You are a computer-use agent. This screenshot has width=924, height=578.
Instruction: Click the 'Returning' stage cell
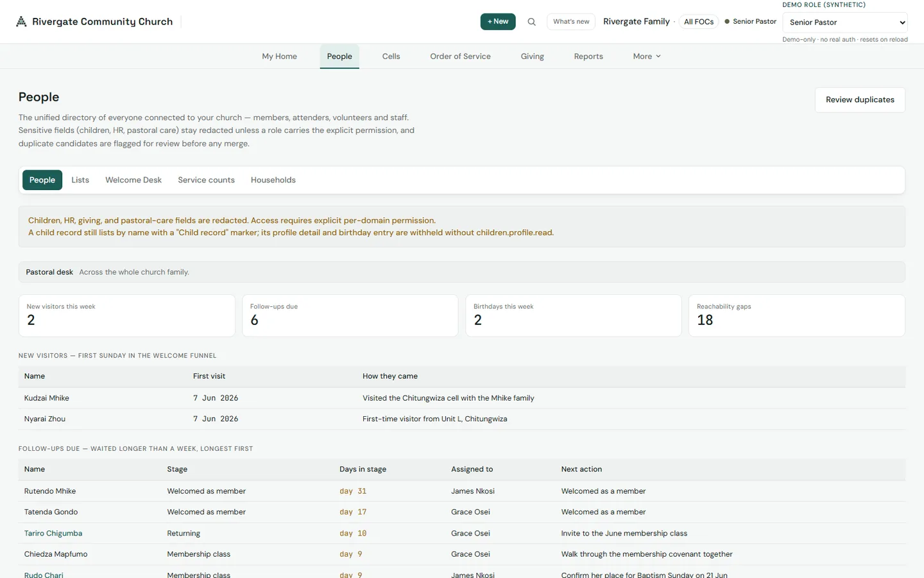click(x=184, y=534)
